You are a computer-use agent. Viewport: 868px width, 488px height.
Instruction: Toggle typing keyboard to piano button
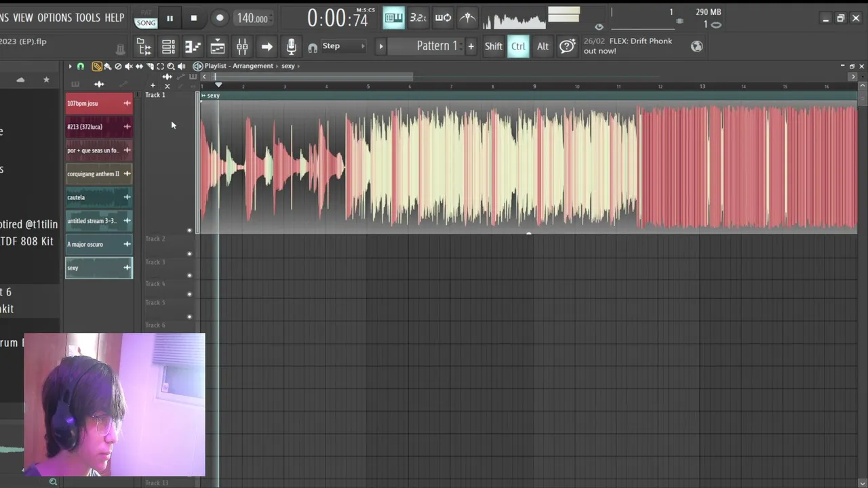pyautogui.click(x=393, y=18)
